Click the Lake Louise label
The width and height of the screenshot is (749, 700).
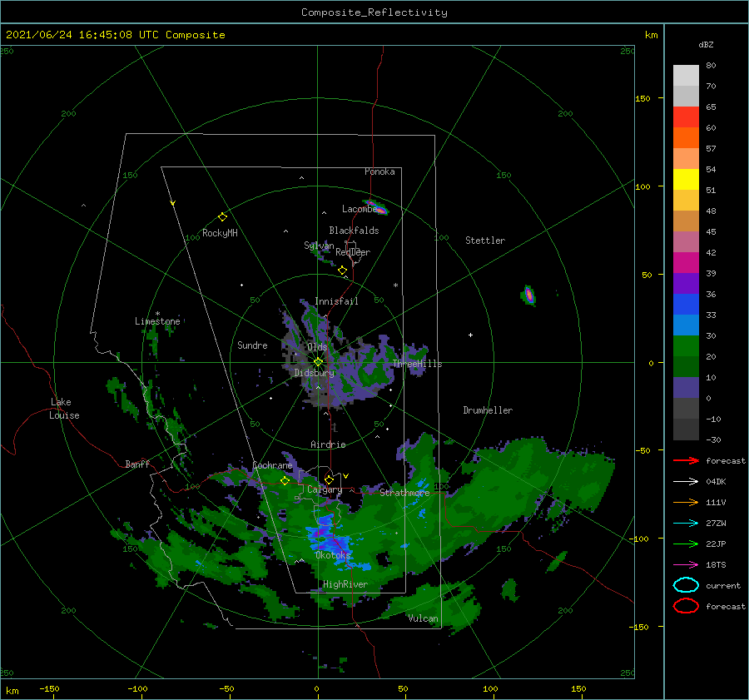coord(64,409)
